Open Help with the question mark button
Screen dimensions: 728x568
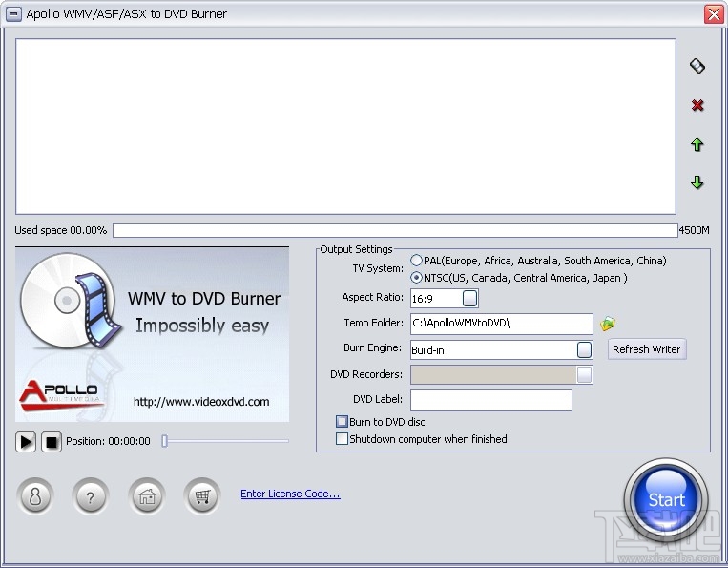tap(91, 496)
